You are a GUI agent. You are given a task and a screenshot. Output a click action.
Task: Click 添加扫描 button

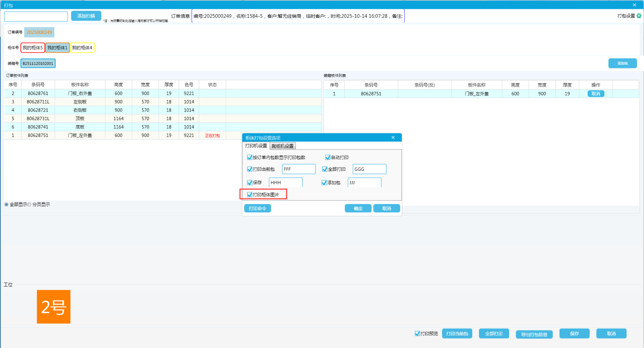[86, 16]
